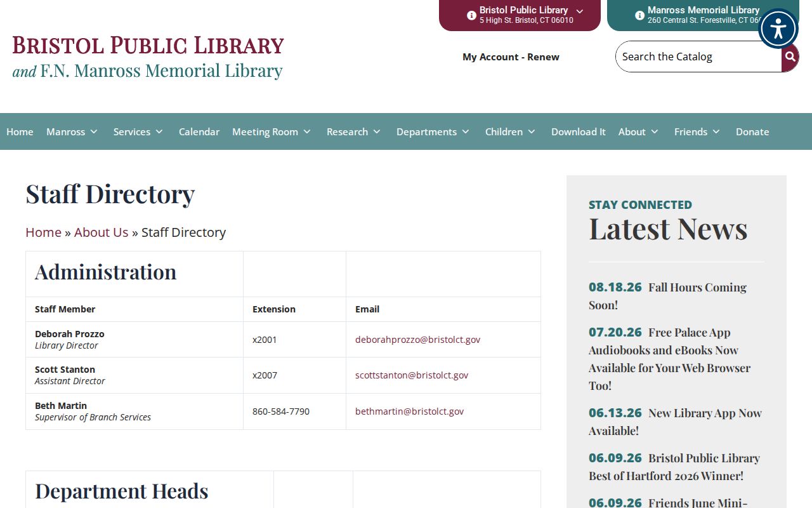Image resolution: width=812 pixels, height=508 pixels.
Task: Expand the Research menu chevron
Action: click(377, 131)
